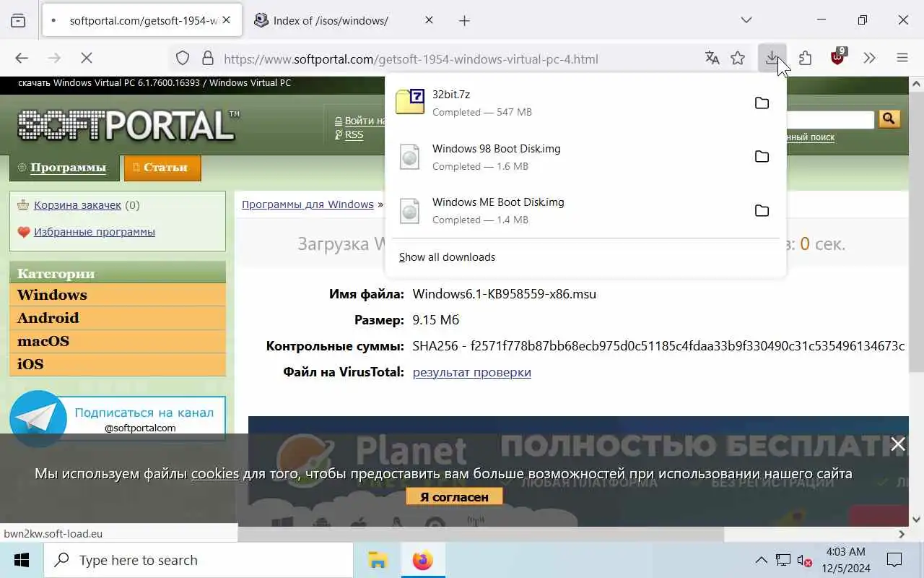Open notifications action center
Viewport: 924px width, 578px height.
tap(894, 560)
